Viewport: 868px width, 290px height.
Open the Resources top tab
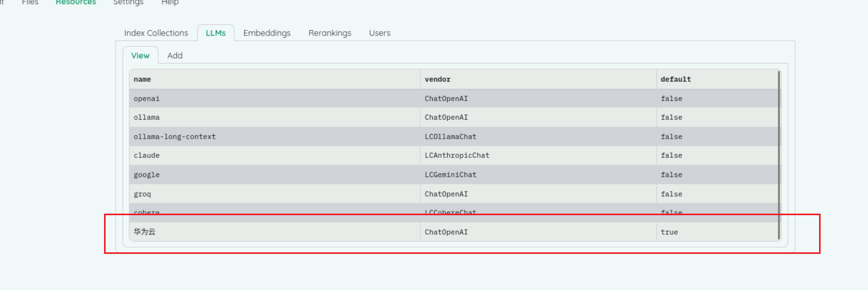point(76,3)
